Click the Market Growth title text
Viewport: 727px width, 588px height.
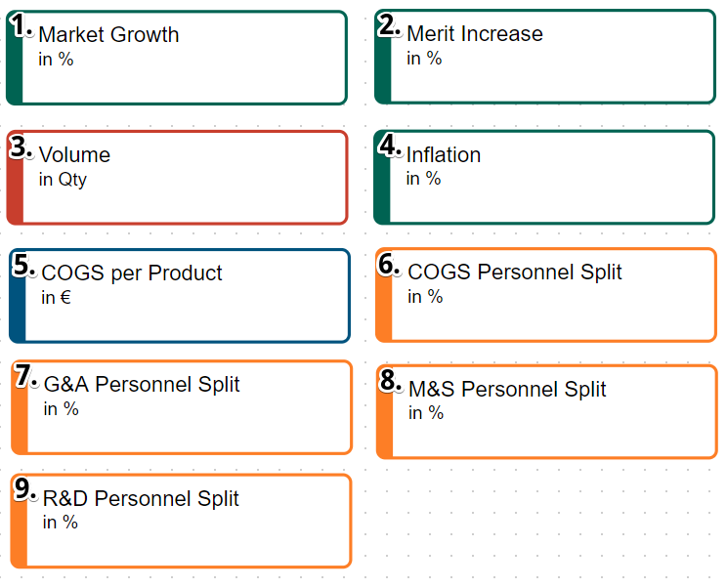click(108, 35)
